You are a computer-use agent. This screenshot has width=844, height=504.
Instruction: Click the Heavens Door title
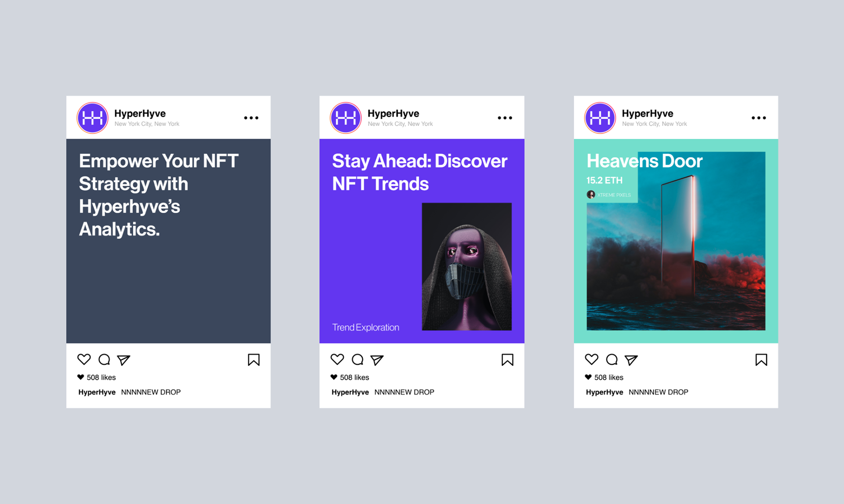click(644, 161)
